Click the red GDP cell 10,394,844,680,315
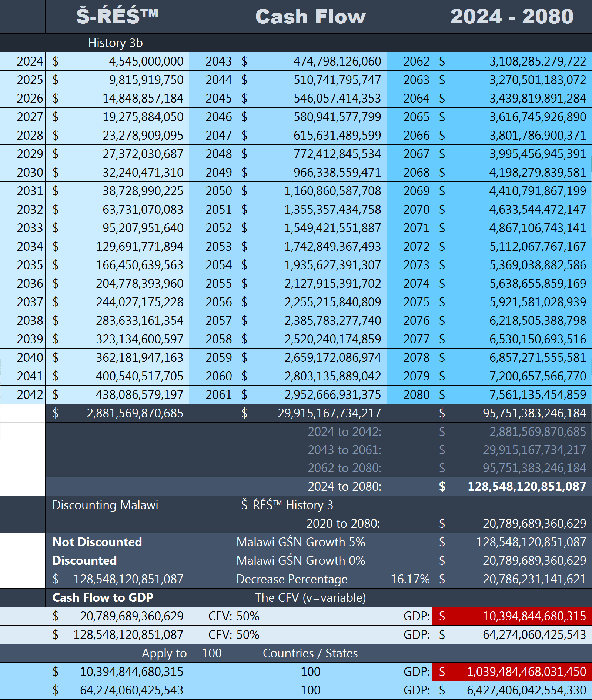The width and height of the screenshot is (592, 700). pos(512,616)
